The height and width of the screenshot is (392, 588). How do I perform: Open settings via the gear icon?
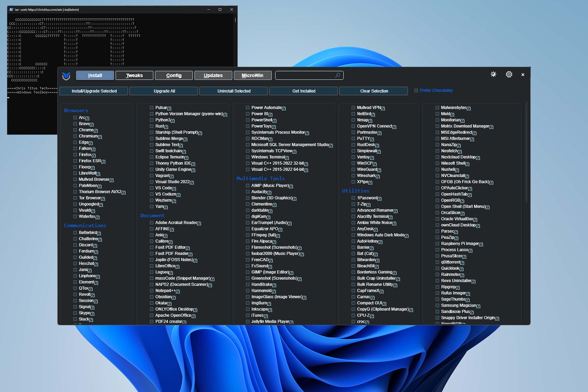coord(509,74)
